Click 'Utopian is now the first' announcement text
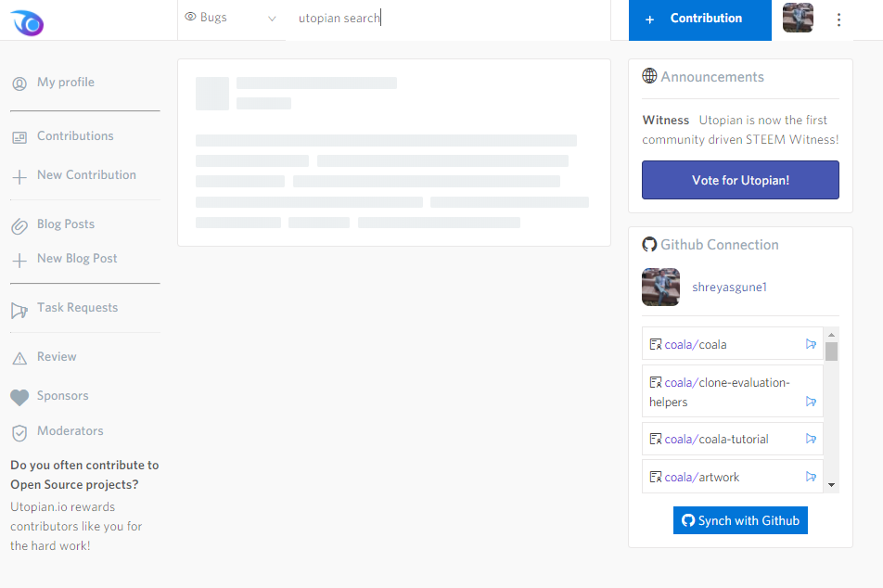This screenshot has width=883, height=588. (763, 120)
